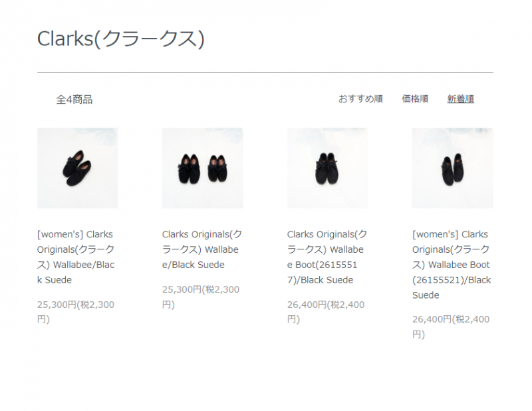Open the Wallabee Boot 26155517 product image
Image resolution: width=532 pixels, height=411 pixels.
[327, 168]
